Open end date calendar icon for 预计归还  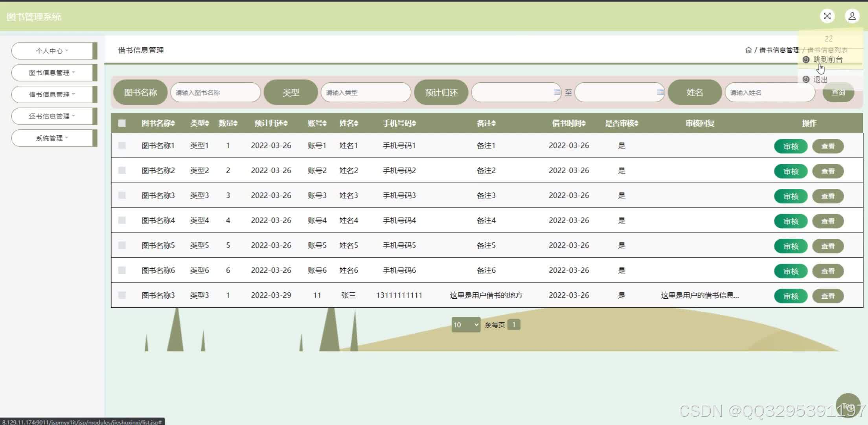coord(660,92)
